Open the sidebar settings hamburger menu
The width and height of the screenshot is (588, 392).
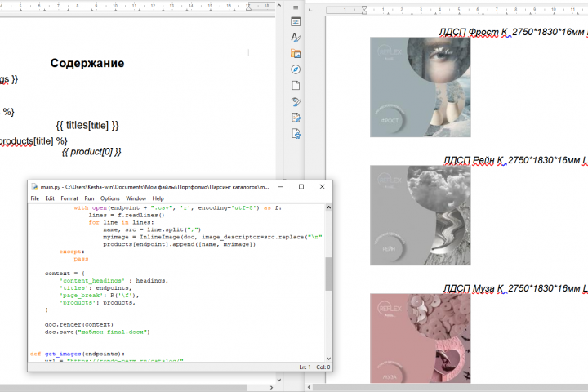click(x=296, y=7)
